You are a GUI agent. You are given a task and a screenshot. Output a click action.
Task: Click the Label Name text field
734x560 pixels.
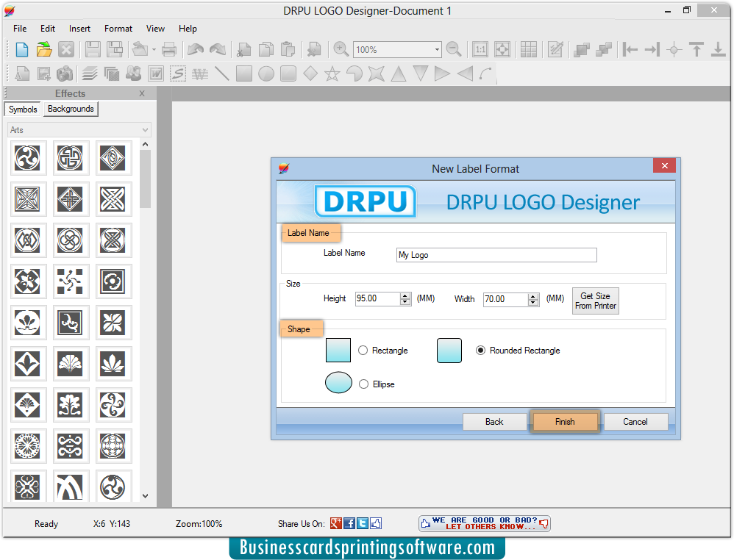click(496, 255)
